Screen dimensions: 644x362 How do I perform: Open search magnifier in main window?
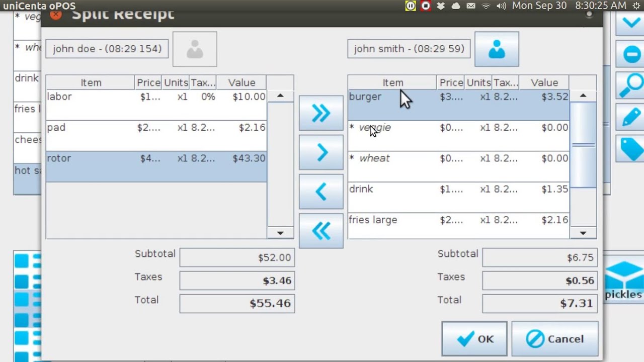tap(631, 86)
